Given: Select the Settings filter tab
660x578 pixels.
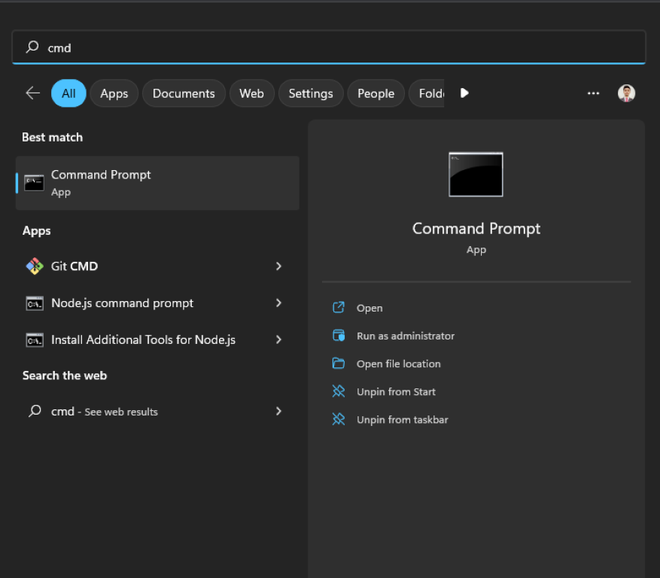Looking at the screenshot, I should (310, 93).
